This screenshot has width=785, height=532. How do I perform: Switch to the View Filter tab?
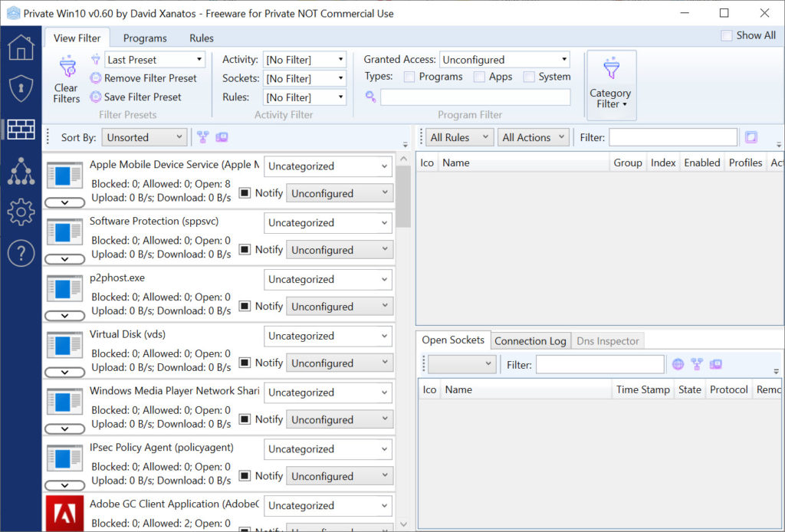coord(77,38)
